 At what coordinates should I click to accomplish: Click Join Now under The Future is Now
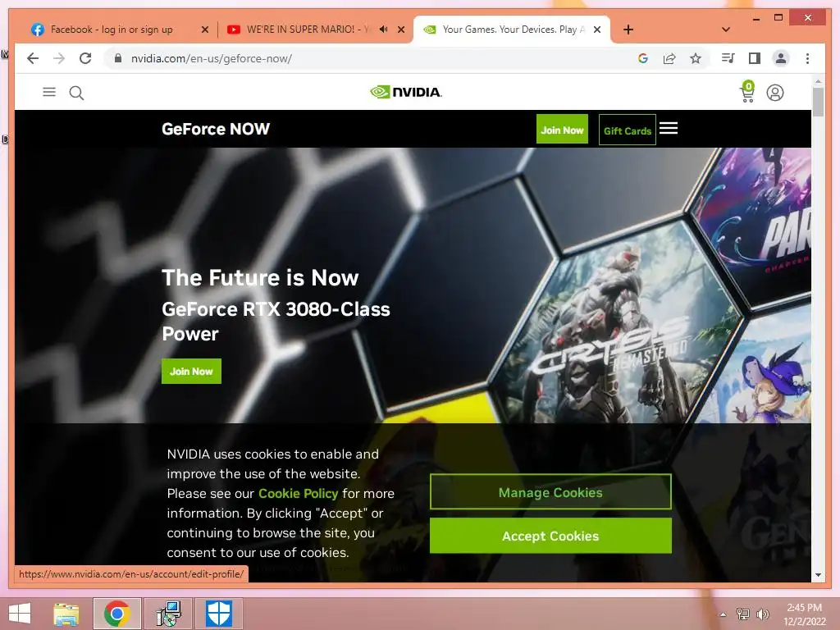191,372
